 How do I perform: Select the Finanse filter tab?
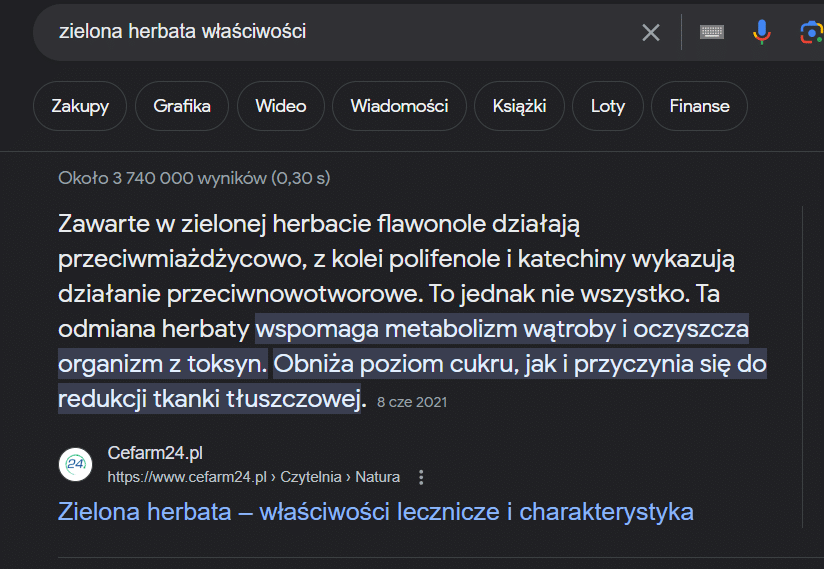point(699,106)
